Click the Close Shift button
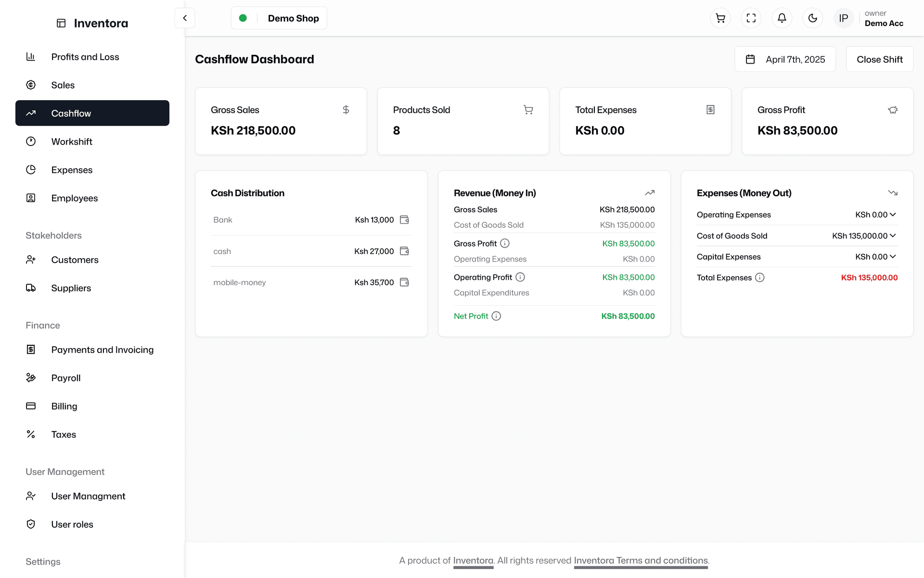924x578 pixels. click(880, 59)
